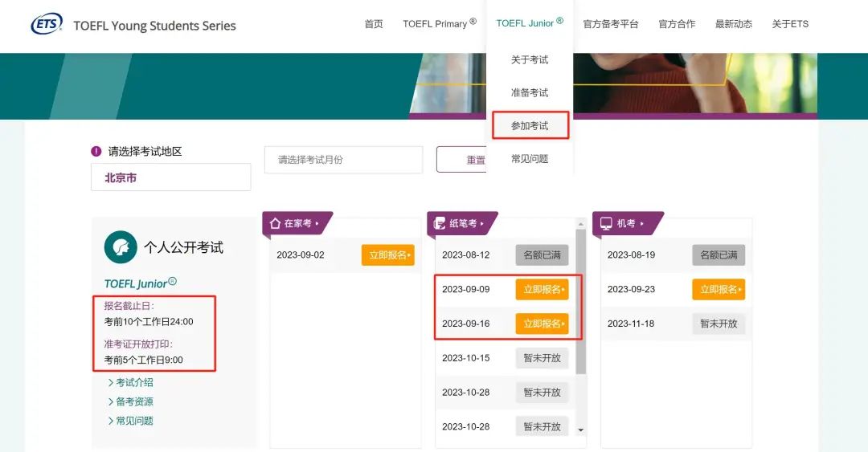Open TOEFL Junior menu
The image size is (868, 452).
pos(530,23)
